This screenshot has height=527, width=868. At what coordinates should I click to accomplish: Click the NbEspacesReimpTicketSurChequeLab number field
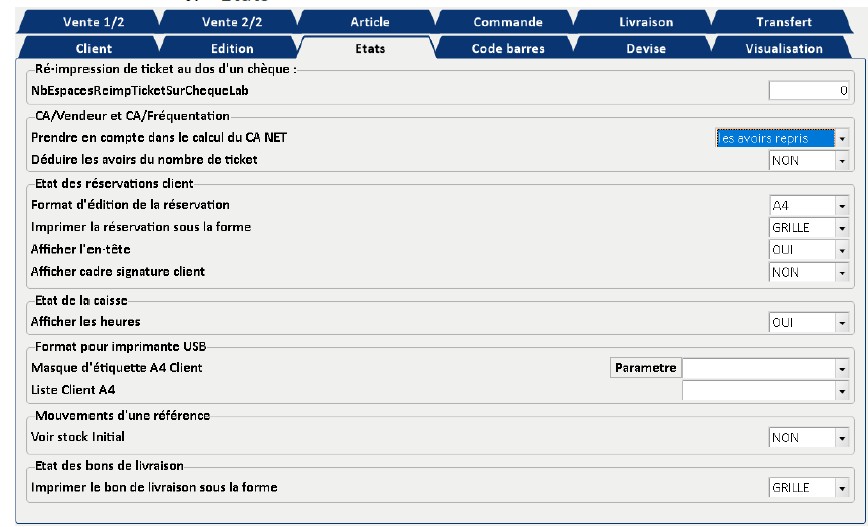809,91
